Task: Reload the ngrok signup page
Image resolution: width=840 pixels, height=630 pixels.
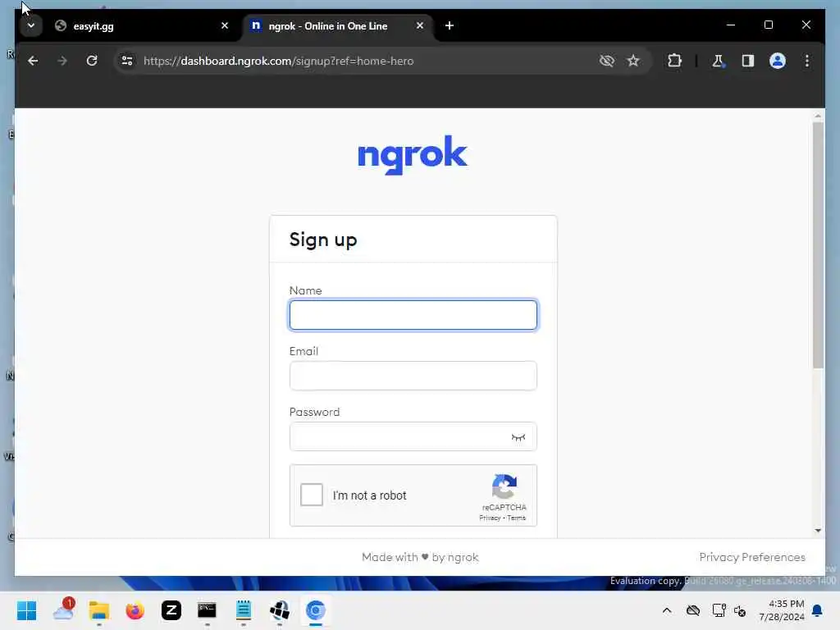Action: pos(92,61)
